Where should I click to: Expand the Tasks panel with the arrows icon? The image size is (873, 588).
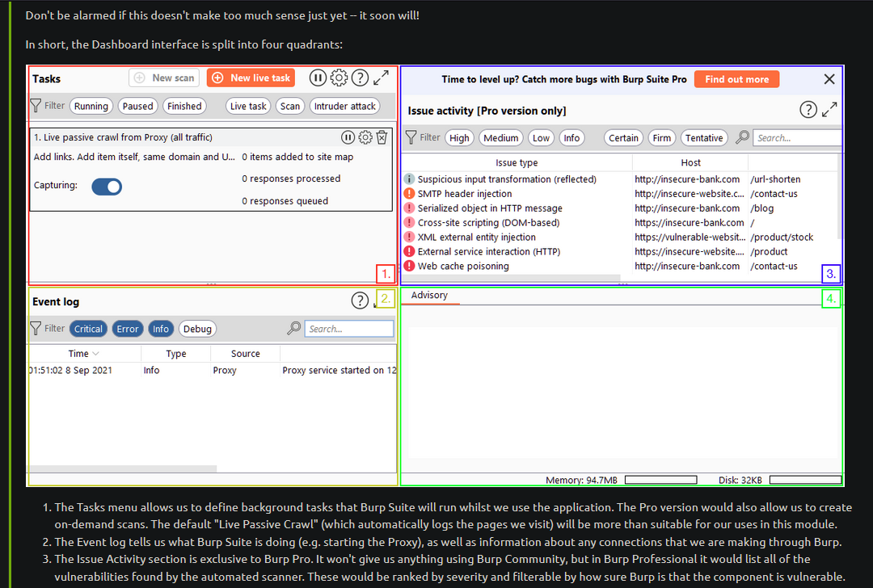(x=381, y=78)
